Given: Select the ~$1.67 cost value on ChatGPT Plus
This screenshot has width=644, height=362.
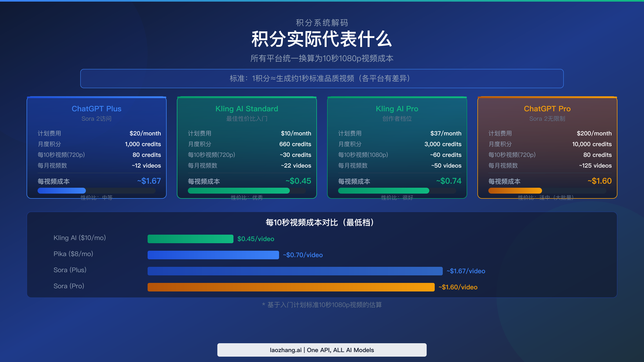Looking at the screenshot, I should point(149,181).
